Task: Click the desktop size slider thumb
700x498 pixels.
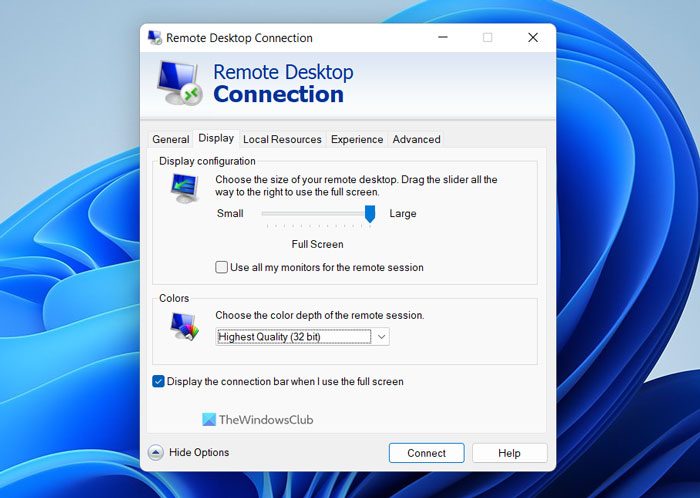Action: point(370,214)
